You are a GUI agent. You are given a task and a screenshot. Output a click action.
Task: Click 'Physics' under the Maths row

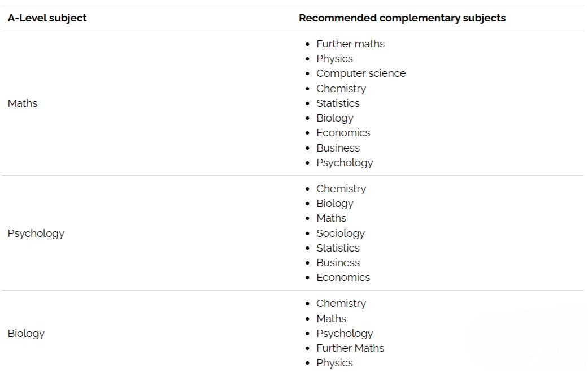[x=334, y=59]
